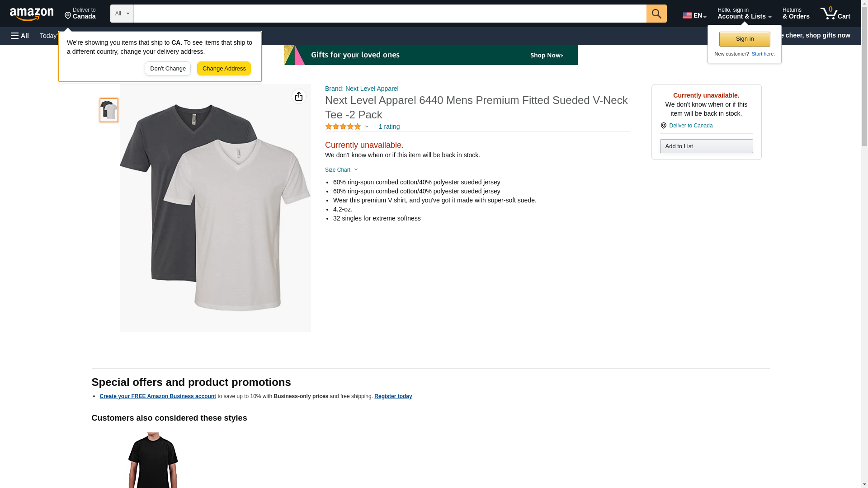Click into the Amazon search field
The width and height of the screenshot is (868, 488).
pos(390,14)
